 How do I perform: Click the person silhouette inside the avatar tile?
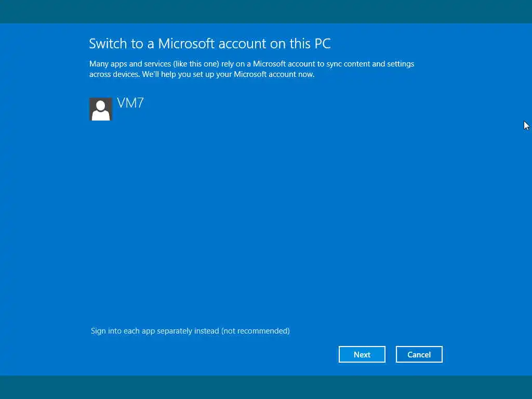pyautogui.click(x=101, y=111)
